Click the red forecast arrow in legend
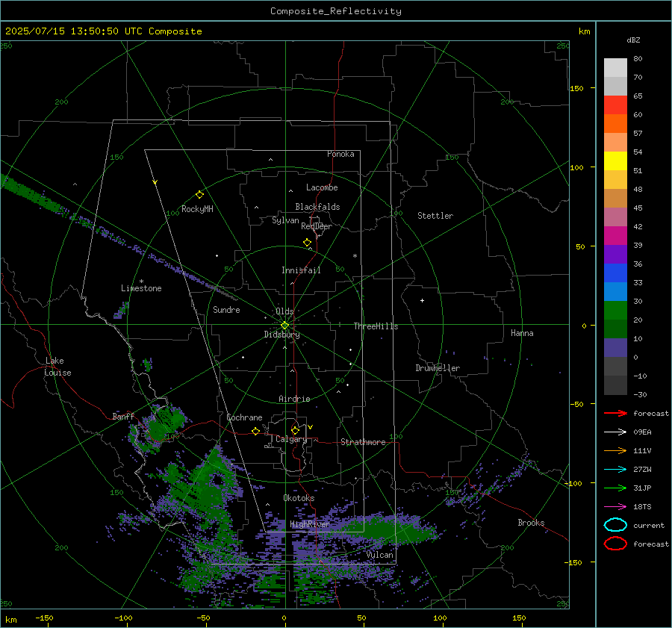 615,413
